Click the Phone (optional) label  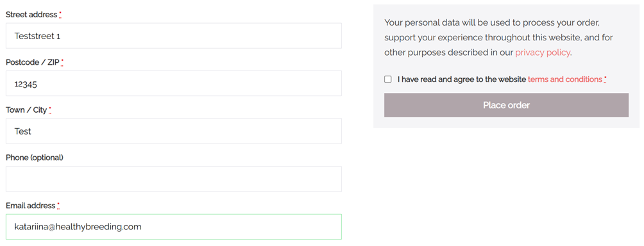tap(35, 158)
